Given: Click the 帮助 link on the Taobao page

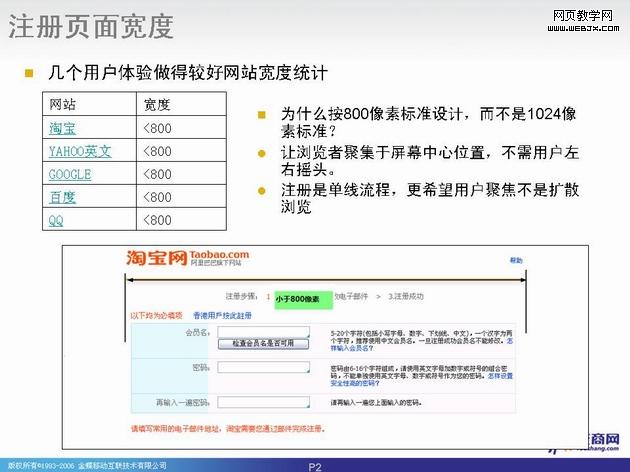Looking at the screenshot, I should (x=515, y=259).
